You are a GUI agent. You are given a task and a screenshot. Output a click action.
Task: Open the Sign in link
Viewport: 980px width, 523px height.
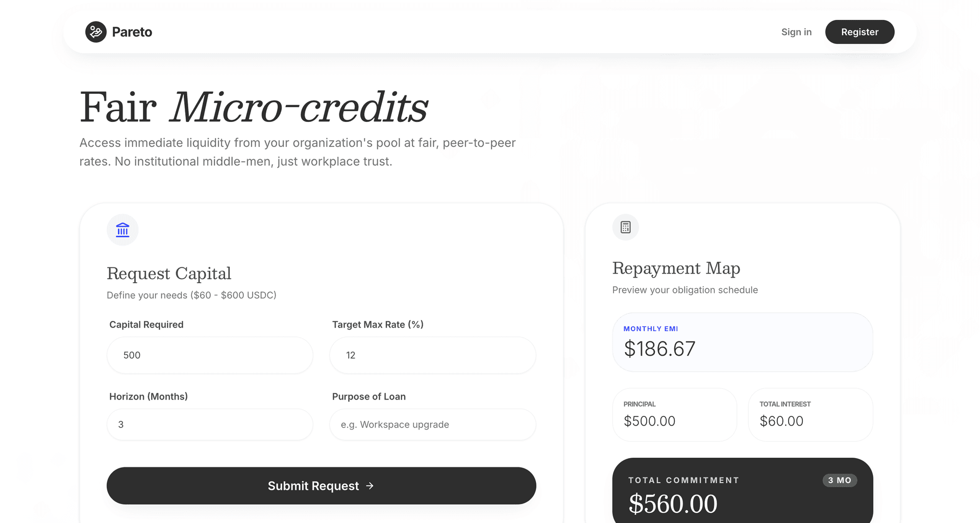pos(796,32)
